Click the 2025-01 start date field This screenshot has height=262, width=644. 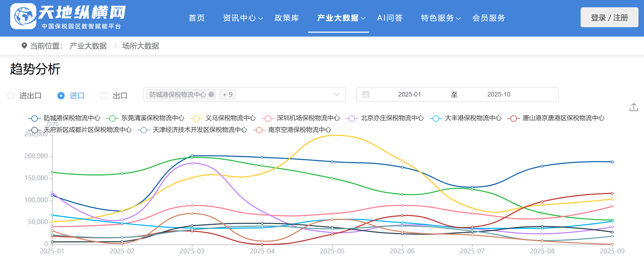click(409, 94)
